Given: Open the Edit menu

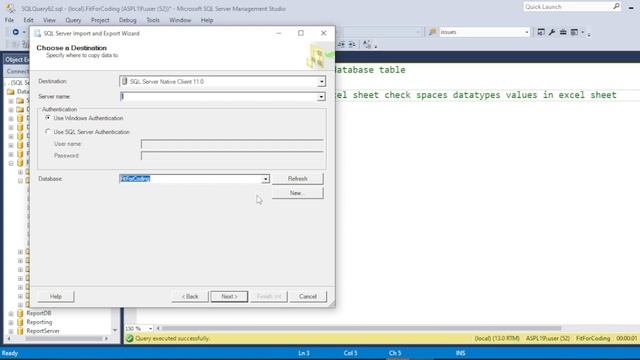Looking at the screenshot, I should coord(29,20).
